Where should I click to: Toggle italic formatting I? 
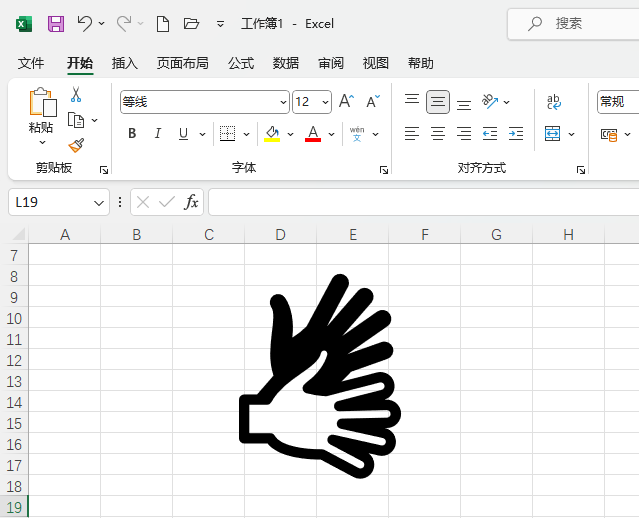pyautogui.click(x=158, y=133)
